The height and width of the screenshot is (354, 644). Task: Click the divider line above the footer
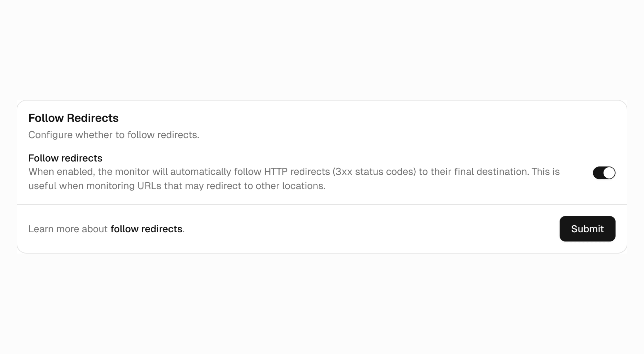322,204
